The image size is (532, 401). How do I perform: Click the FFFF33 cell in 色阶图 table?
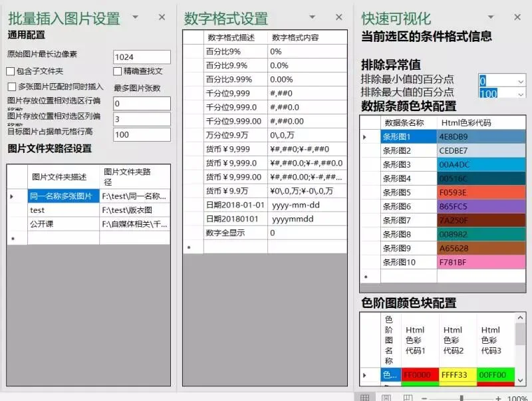458,375
